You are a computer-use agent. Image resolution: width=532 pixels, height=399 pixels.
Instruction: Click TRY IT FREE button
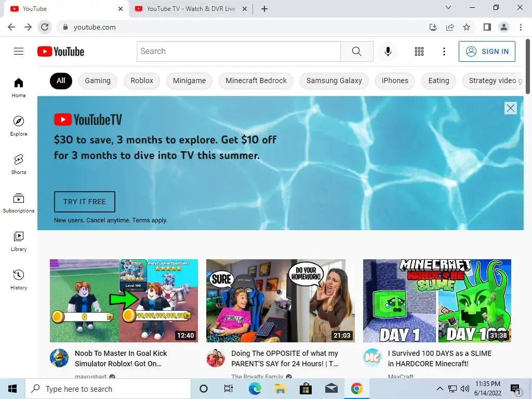click(x=85, y=202)
